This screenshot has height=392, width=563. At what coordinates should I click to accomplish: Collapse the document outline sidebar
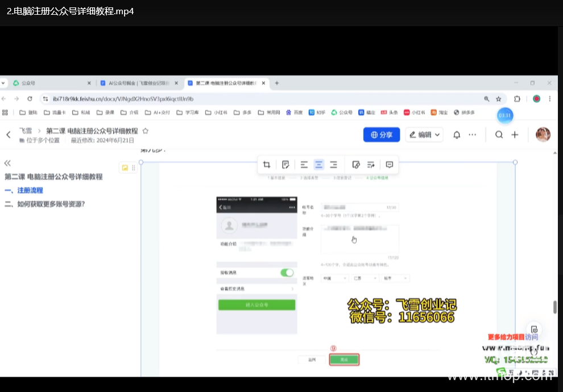[x=7, y=163]
